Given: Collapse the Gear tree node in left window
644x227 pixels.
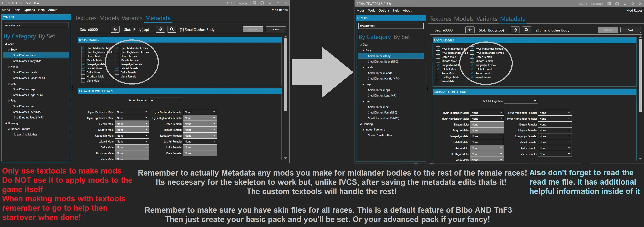Looking at the screenshot, I should [6, 44].
